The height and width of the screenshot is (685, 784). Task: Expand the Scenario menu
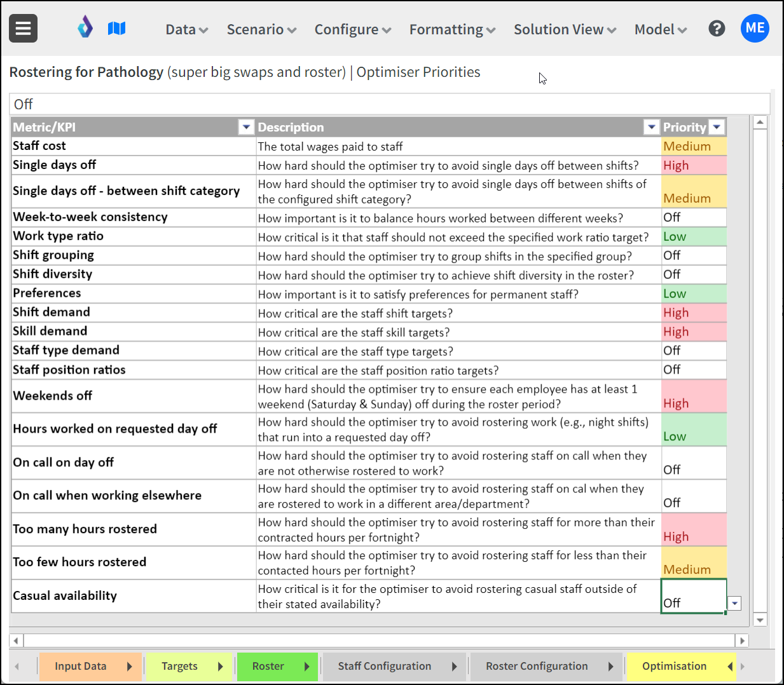261,30
